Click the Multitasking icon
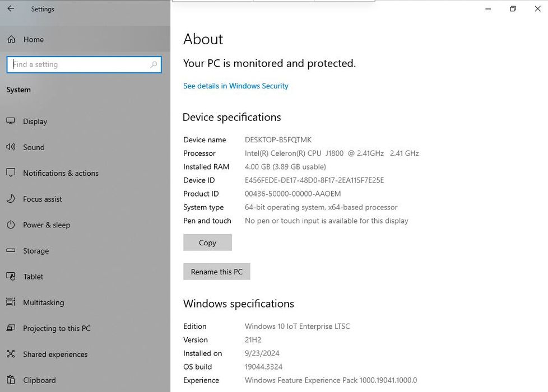548x392 pixels. (x=11, y=302)
